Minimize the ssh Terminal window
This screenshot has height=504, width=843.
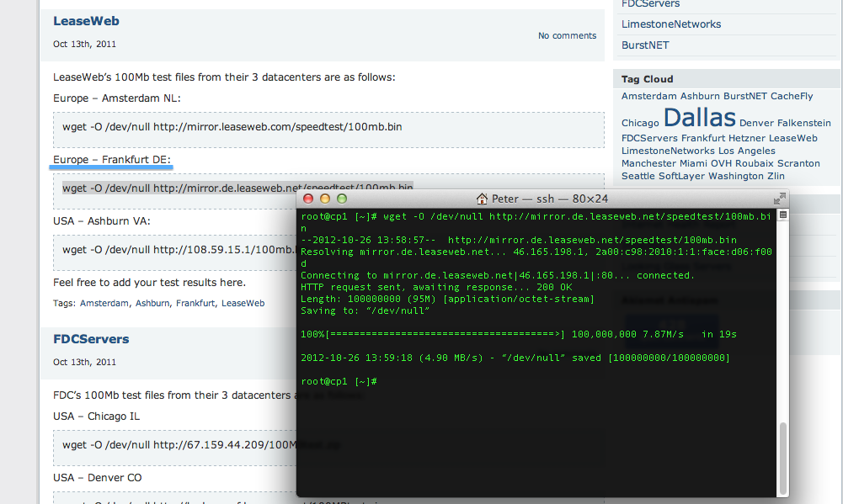[325, 199]
